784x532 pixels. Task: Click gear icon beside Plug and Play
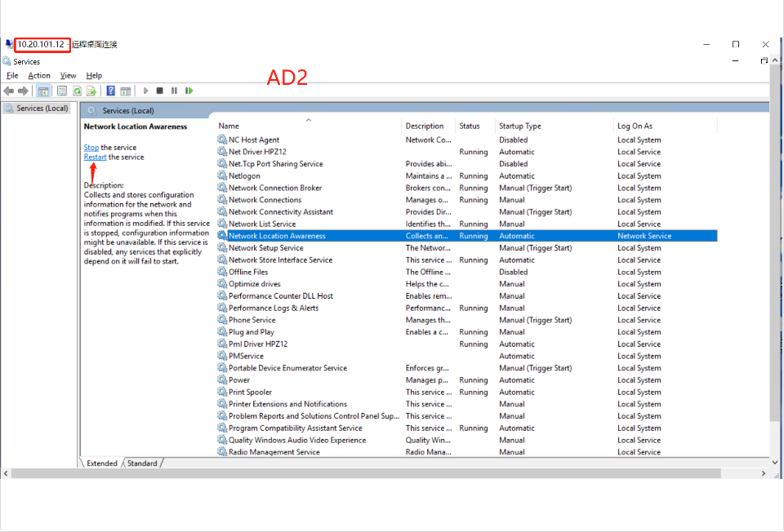click(222, 332)
